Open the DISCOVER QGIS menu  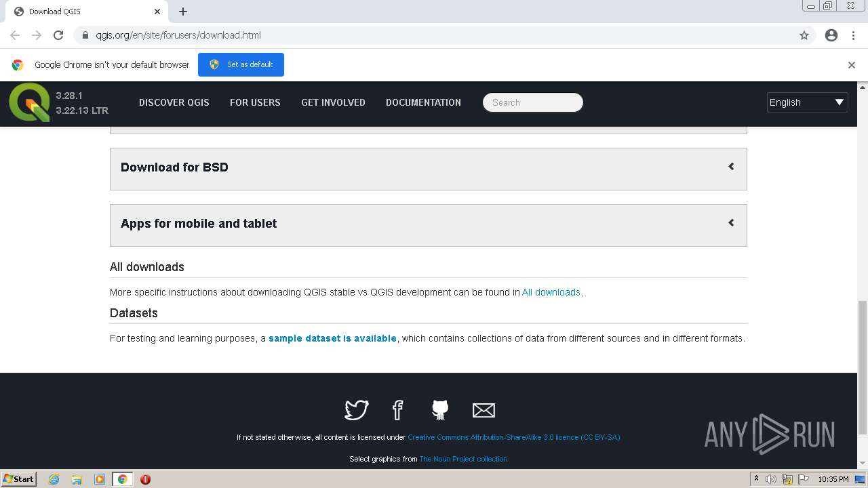tap(174, 102)
